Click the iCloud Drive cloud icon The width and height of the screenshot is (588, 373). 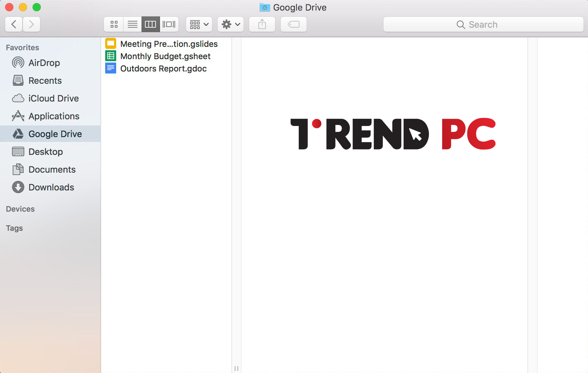click(18, 98)
